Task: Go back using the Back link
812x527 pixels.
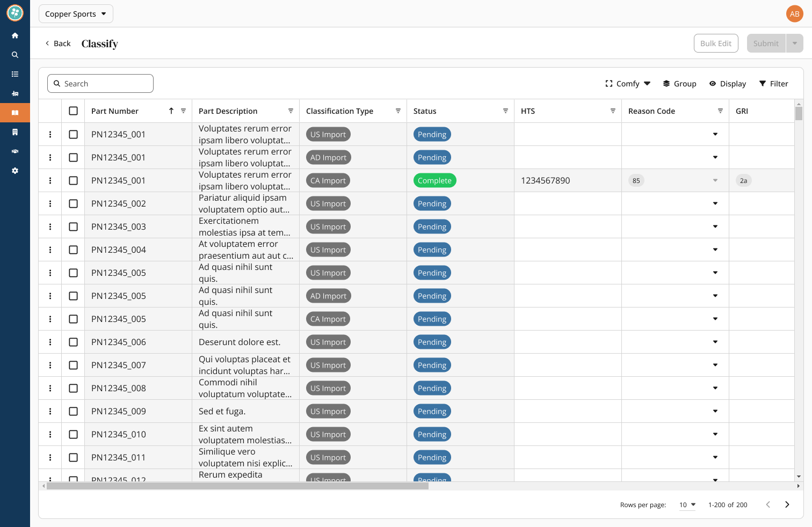Action: coord(57,43)
